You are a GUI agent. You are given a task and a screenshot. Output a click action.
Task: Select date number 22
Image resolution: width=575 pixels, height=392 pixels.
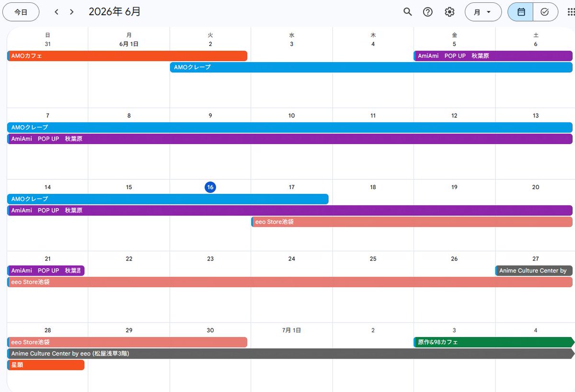point(129,259)
